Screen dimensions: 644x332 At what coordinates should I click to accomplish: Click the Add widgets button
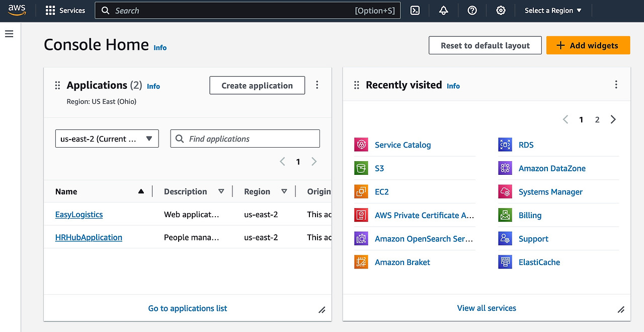[x=588, y=45]
